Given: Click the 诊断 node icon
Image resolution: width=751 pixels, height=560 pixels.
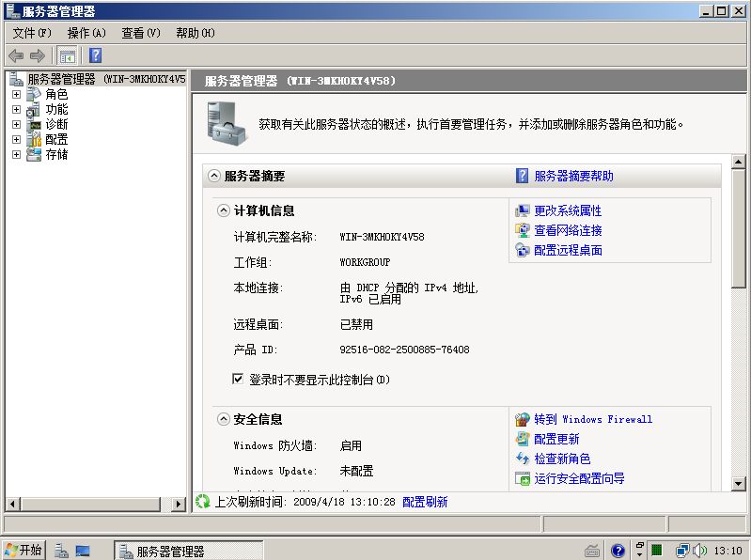Looking at the screenshot, I should [x=34, y=124].
